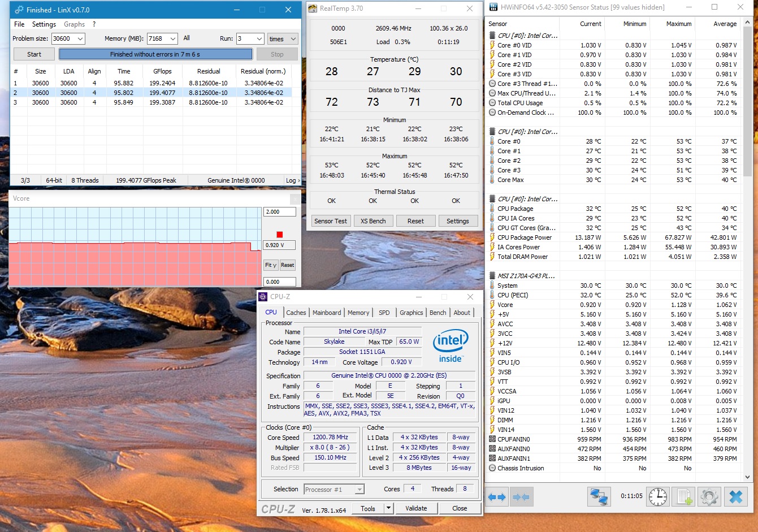Close sensors with the blue X icon

(735, 497)
